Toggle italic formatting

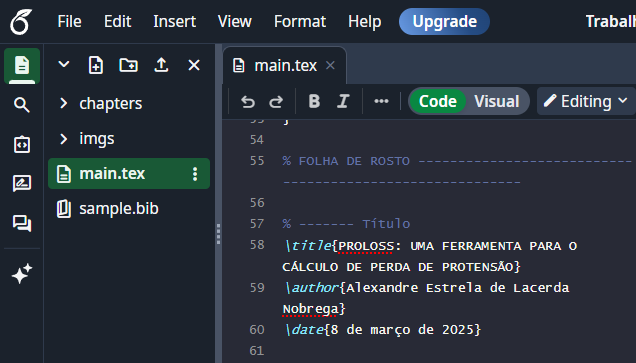343,101
